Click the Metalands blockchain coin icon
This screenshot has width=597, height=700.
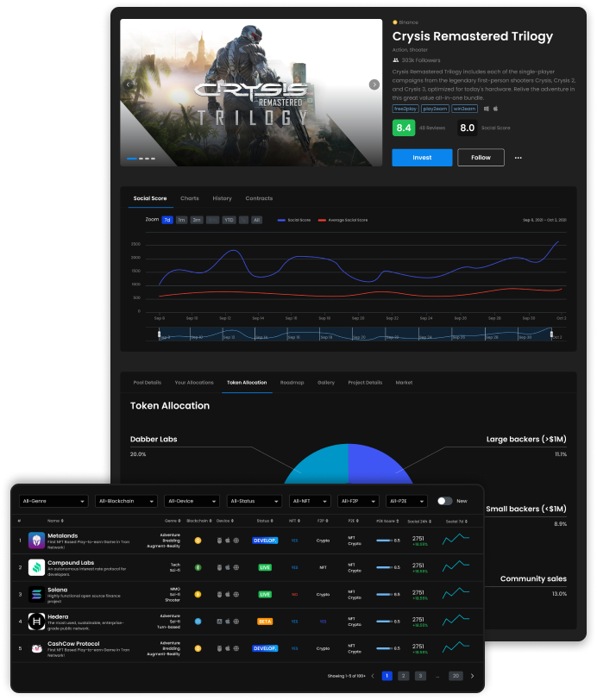[198, 541]
